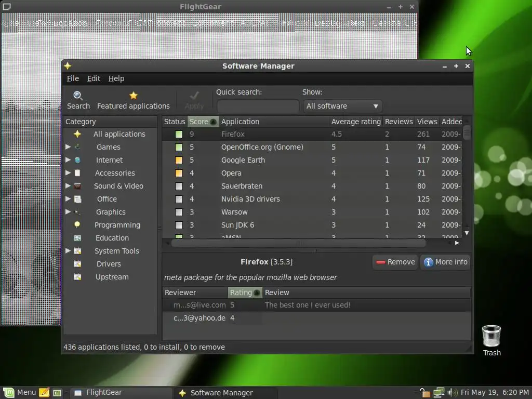This screenshot has height=399, width=532.
Task: Click the Remove button for Firefox
Action: 395,262
